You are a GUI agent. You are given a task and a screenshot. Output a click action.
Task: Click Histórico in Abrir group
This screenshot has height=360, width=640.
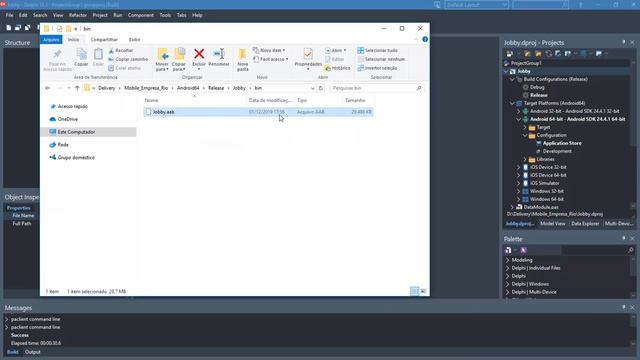(x=337, y=68)
